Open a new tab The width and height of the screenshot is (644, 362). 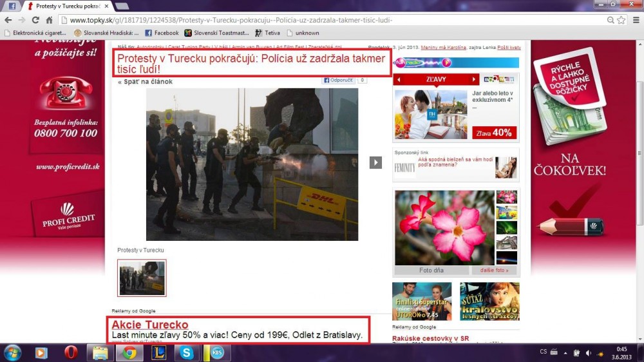click(122, 6)
